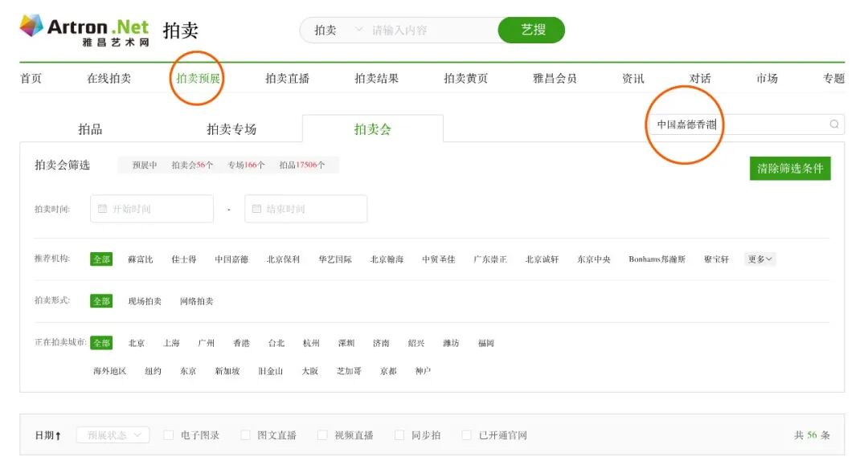
Task: Click the magnifier icon in the auction search box
Action: 833,124
